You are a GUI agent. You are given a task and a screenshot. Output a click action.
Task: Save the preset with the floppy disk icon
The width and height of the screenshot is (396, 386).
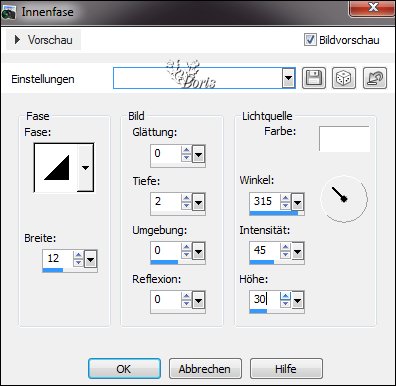click(x=314, y=78)
